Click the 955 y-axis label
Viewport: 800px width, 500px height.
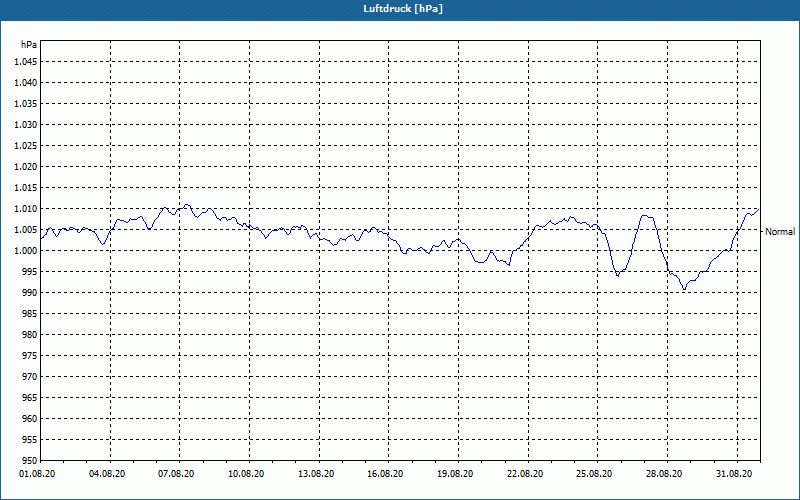[x=30, y=440]
